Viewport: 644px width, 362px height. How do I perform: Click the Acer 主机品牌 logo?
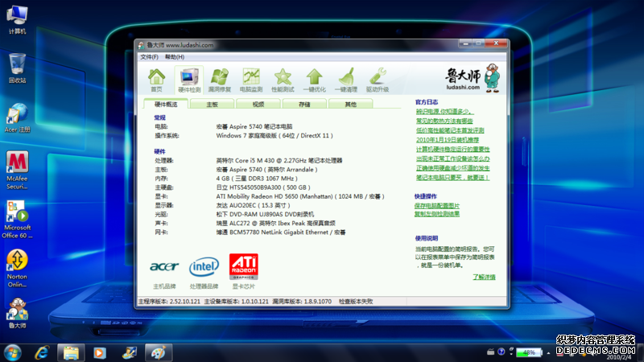coord(164,265)
